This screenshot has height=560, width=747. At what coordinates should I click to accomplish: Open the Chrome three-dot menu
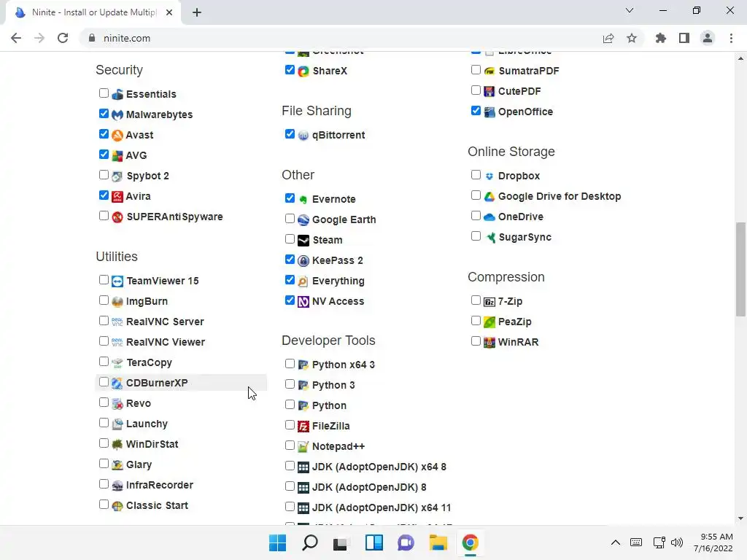point(731,38)
